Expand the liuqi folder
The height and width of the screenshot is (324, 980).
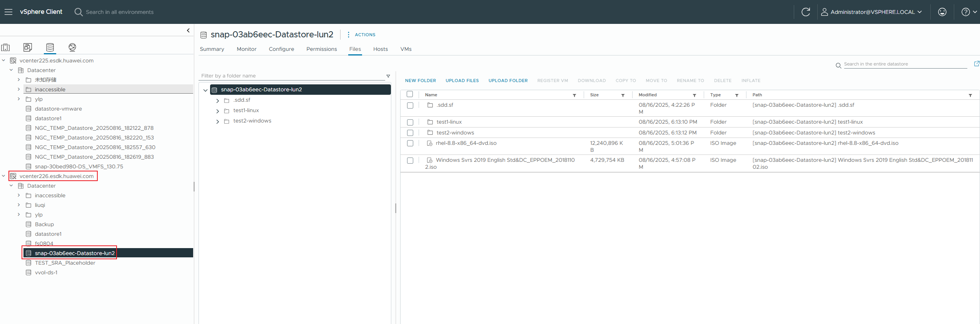(x=18, y=205)
